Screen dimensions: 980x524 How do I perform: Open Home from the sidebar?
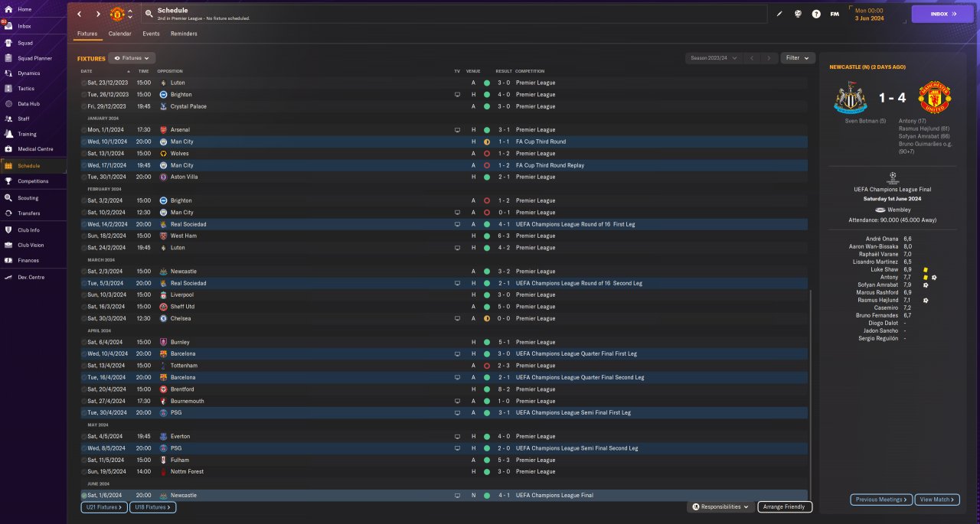[24, 9]
